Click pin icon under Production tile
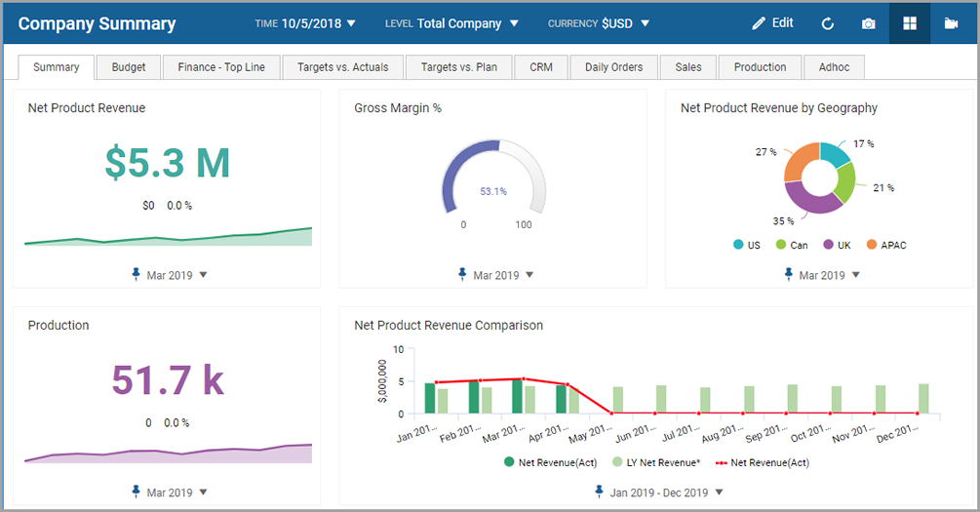 [x=137, y=492]
